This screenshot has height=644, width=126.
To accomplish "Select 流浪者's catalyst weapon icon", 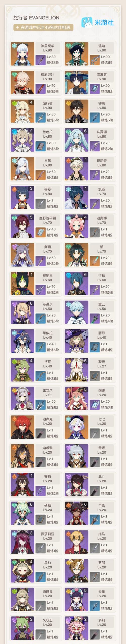I will [94, 89].
